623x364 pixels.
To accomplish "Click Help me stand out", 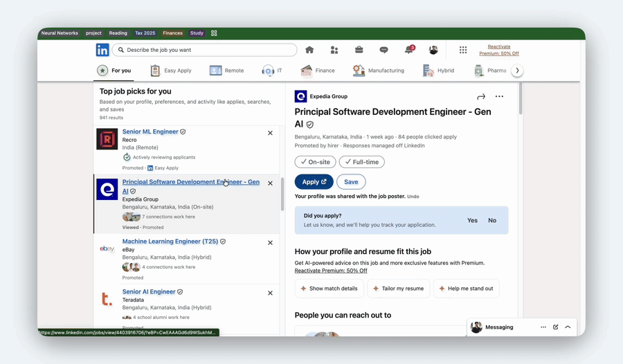I will click(466, 289).
